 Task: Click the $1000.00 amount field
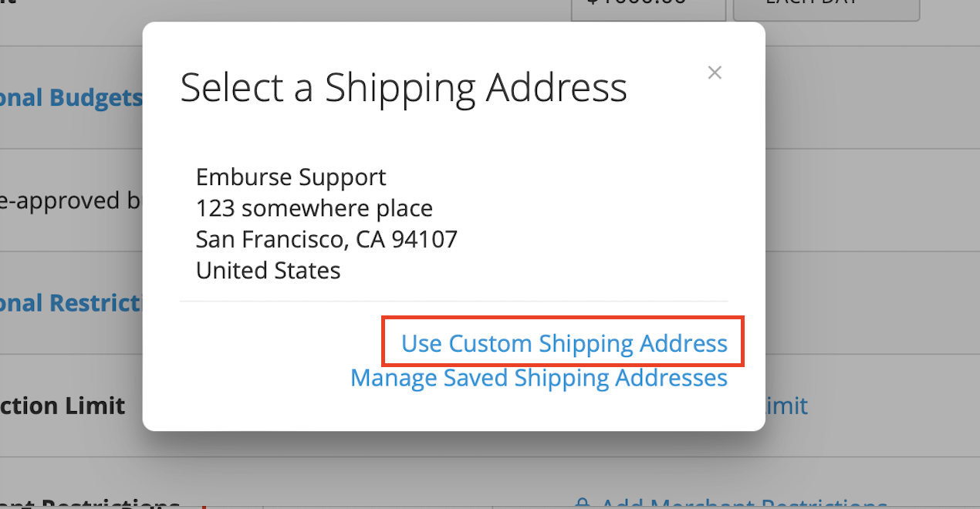pos(648,6)
